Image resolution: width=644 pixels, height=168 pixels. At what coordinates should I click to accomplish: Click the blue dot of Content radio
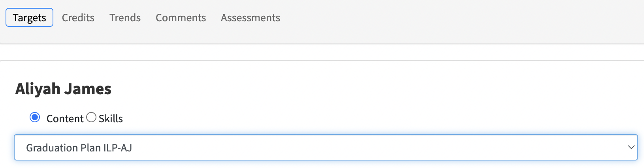pyautogui.click(x=35, y=118)
